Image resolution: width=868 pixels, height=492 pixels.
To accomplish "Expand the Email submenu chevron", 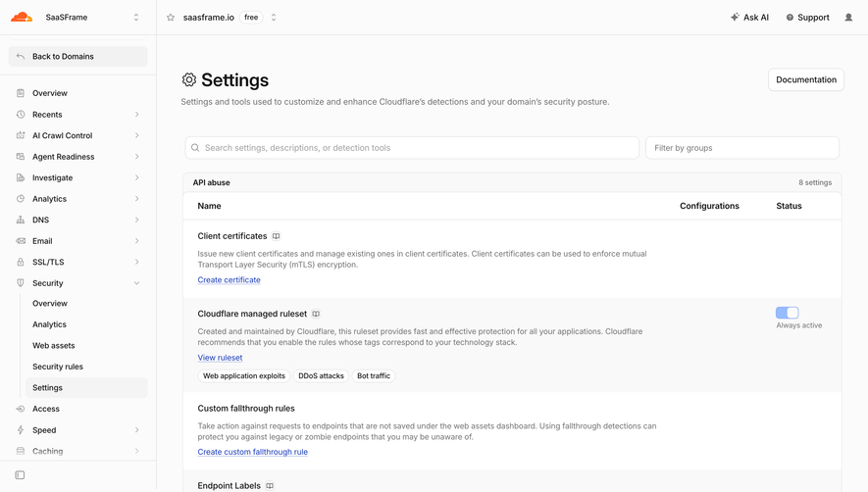I will pyautogui.click(x=136, y=241).
